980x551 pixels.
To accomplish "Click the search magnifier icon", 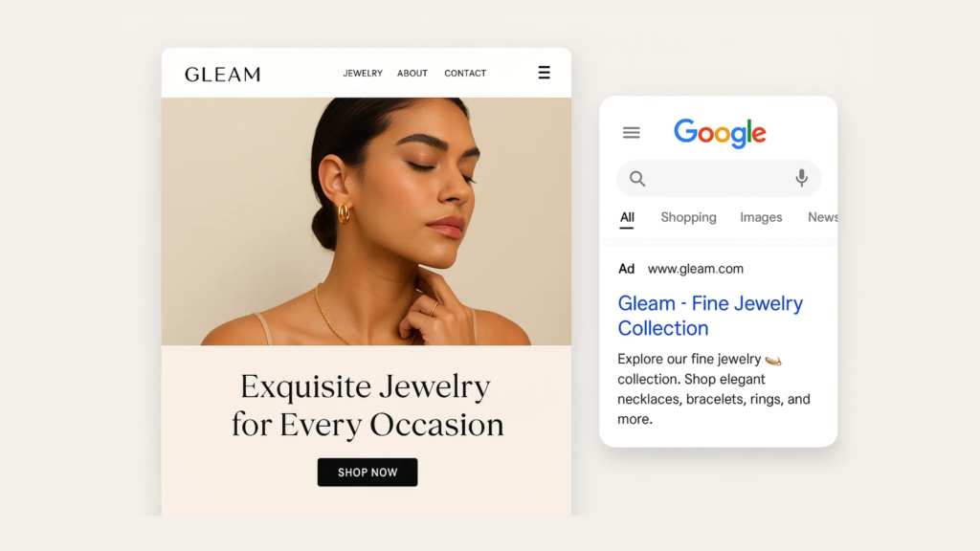I will 636,179.
